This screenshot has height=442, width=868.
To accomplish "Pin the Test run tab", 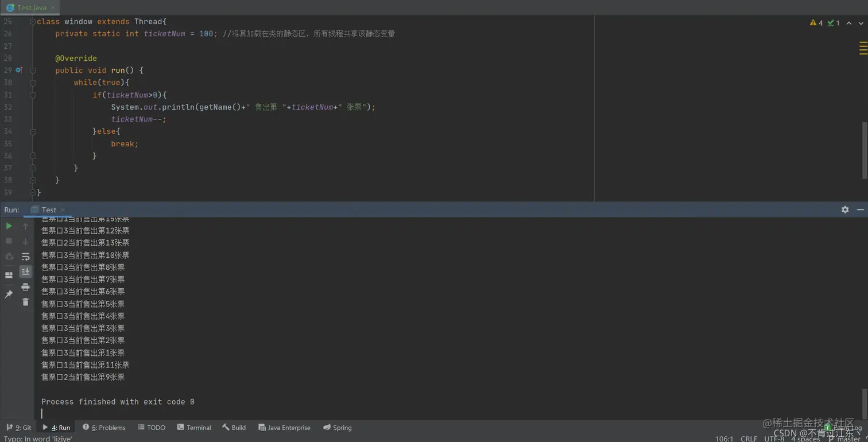I will click(9, 294).
